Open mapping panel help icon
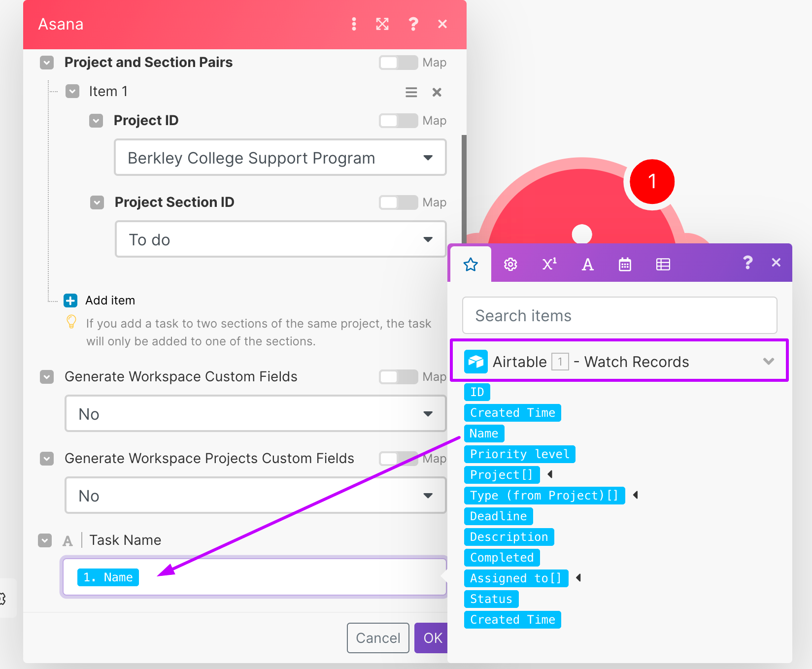Viewport: 812px width, 669px height. 747,263
